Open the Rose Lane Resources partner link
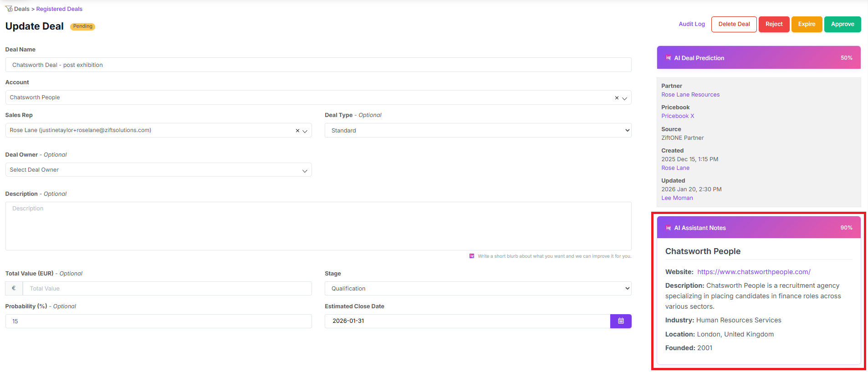 click(x=690, y=95)
